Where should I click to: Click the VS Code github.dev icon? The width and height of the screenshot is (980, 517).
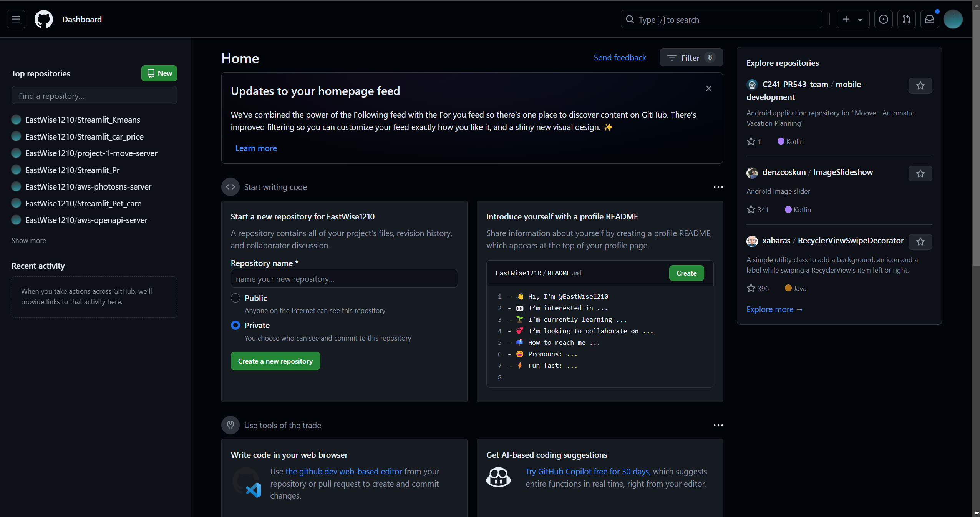[x=246, y=483]
